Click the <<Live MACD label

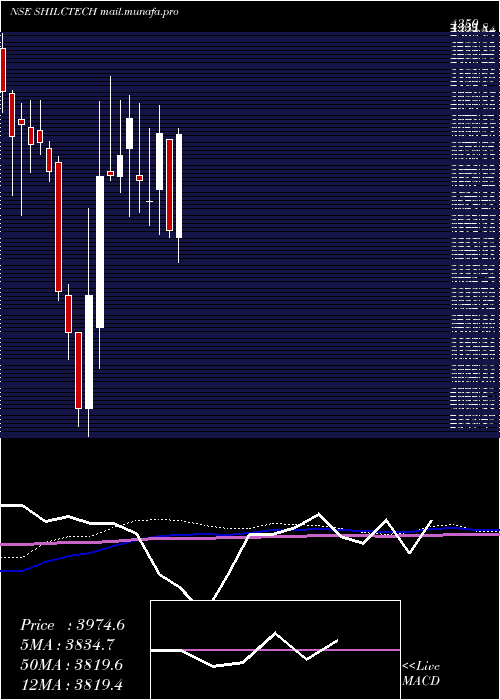pos(421,674)
